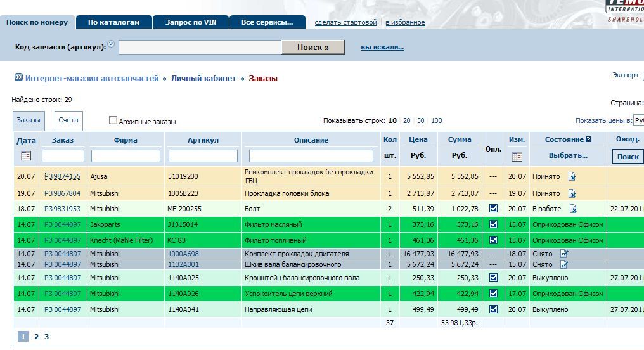Toggle paid checkbox for Jakoparts J1315014 row

click(494, 224)
